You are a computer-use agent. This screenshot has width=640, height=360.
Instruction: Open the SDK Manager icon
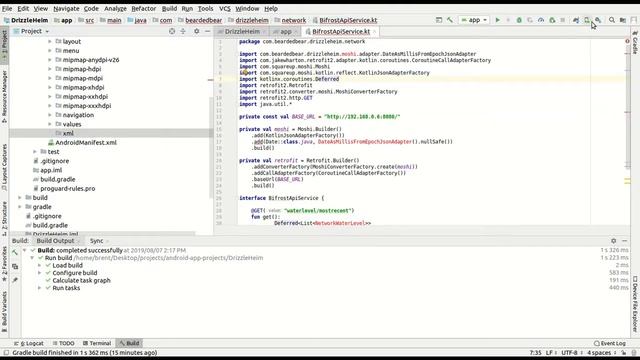tap(598, 20)
